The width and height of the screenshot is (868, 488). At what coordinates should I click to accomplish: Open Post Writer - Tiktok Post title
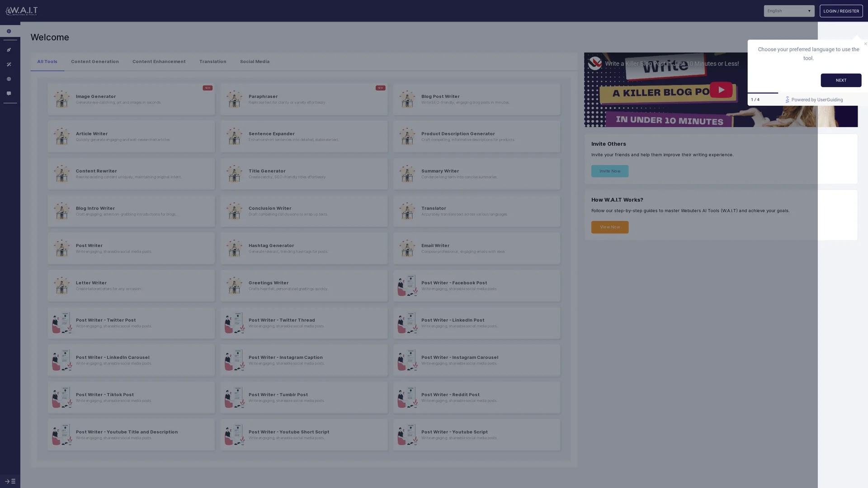(x=105, y=394)
